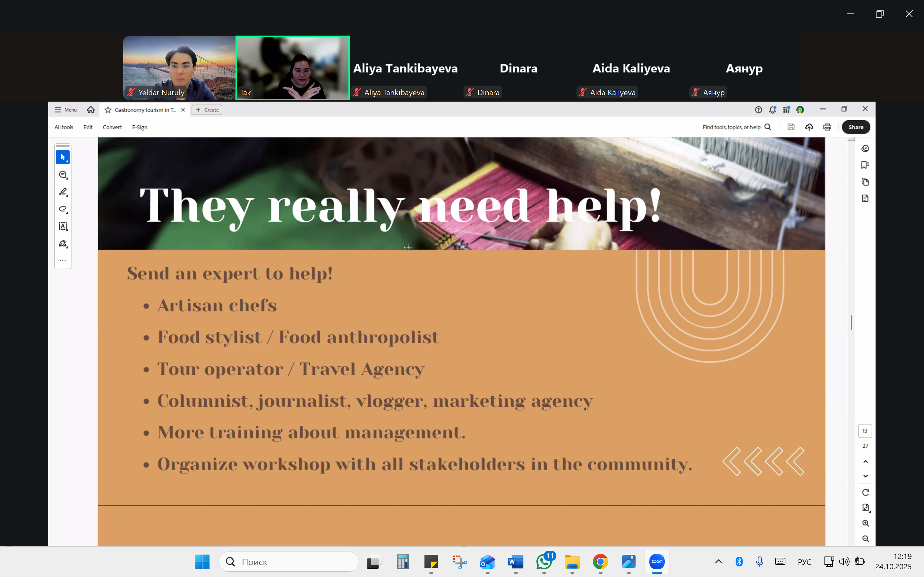Rotate page using the rotate icon
Screen dimensions: 924x577
(865, 492)
